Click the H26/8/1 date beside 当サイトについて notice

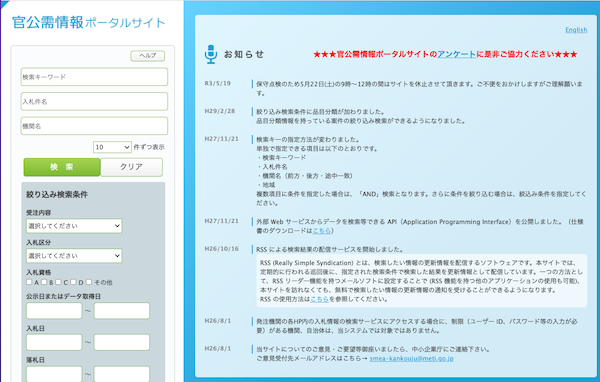tap(218, 349)
